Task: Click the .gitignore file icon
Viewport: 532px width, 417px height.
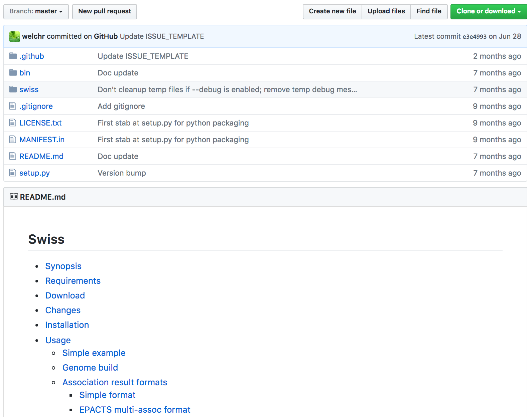Action: pyautogui.click(x=13, y=106)
